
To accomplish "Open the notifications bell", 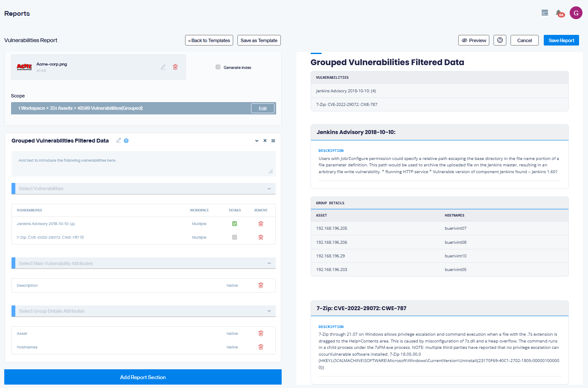I will (559, 13).
